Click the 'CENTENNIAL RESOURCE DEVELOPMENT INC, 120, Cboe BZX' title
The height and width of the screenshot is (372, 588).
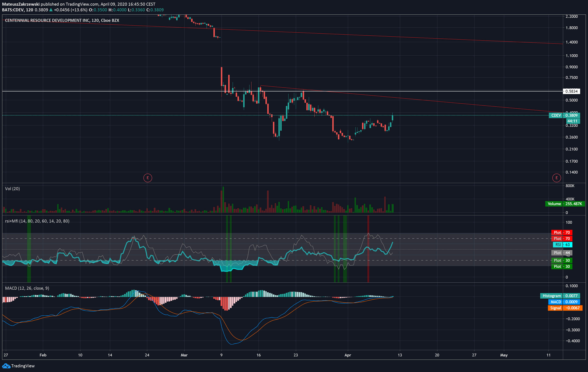click(x=62, y=20)
